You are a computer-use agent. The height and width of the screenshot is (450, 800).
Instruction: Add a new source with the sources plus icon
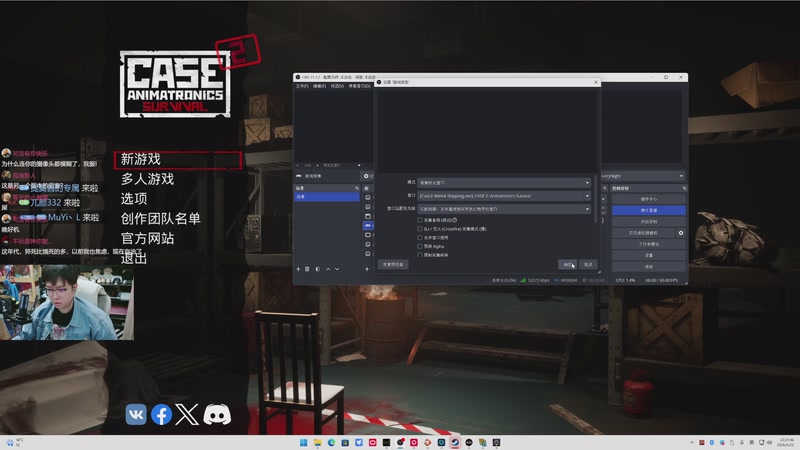[367, 269]
